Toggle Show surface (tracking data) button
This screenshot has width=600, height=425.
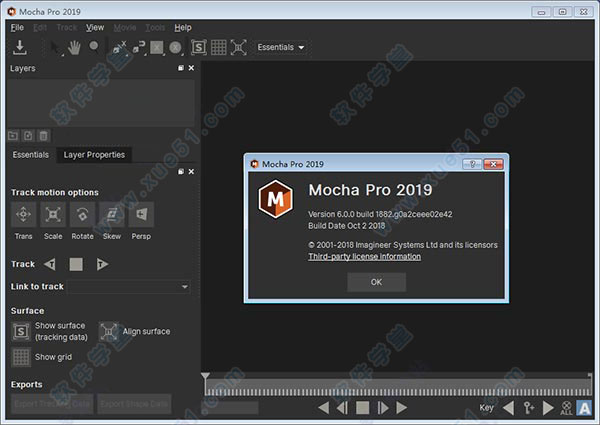click(21, 332)
